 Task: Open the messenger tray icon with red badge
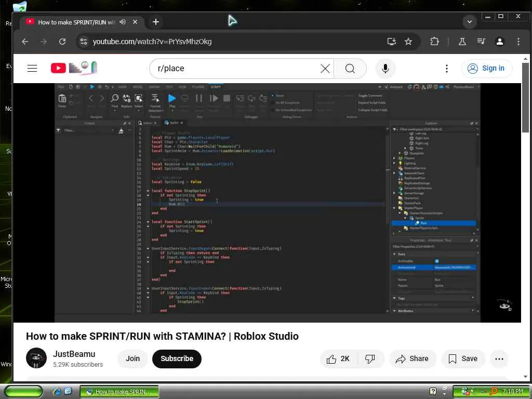465,392
